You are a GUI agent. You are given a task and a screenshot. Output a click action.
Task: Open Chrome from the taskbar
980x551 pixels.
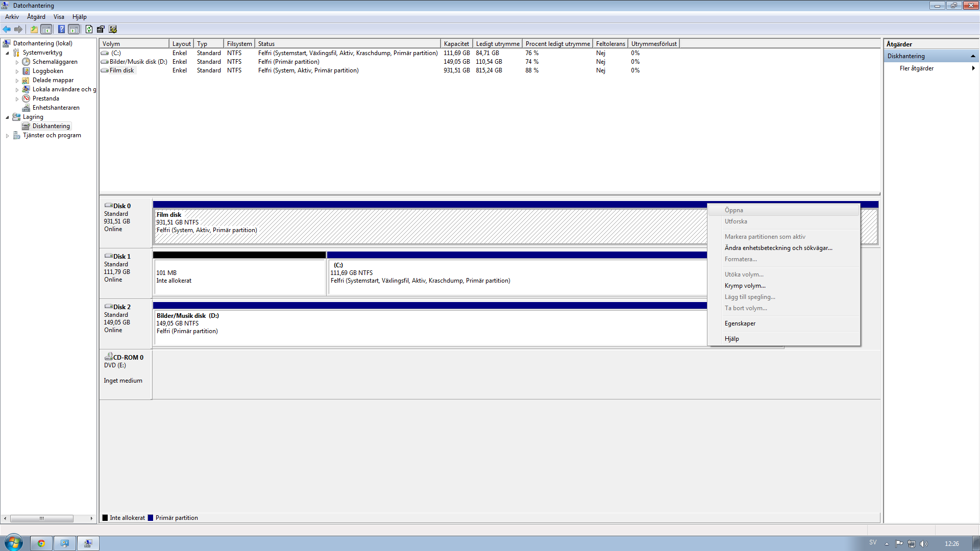pyautogui.click(x=41, y=543)
